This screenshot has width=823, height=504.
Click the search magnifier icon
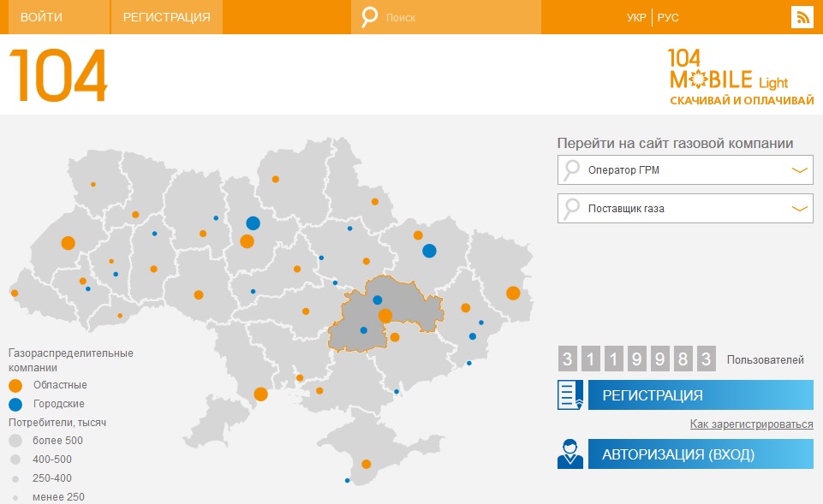click(x=367, y=15)
